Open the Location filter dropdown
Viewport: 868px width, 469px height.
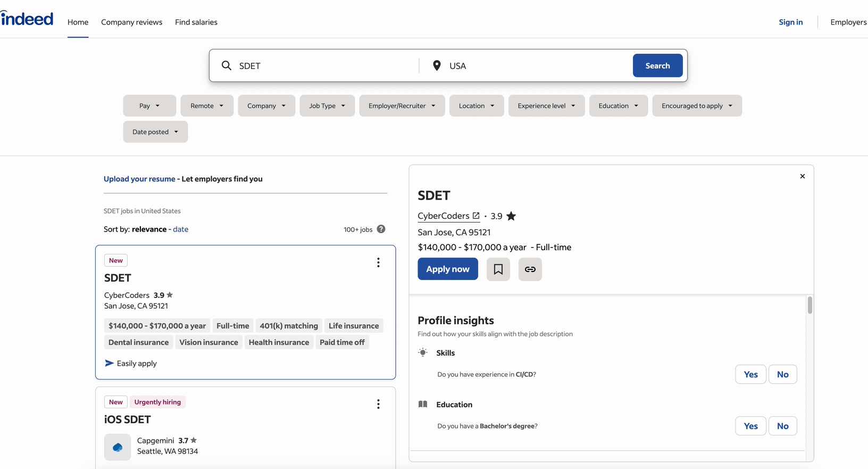[477, 105]
